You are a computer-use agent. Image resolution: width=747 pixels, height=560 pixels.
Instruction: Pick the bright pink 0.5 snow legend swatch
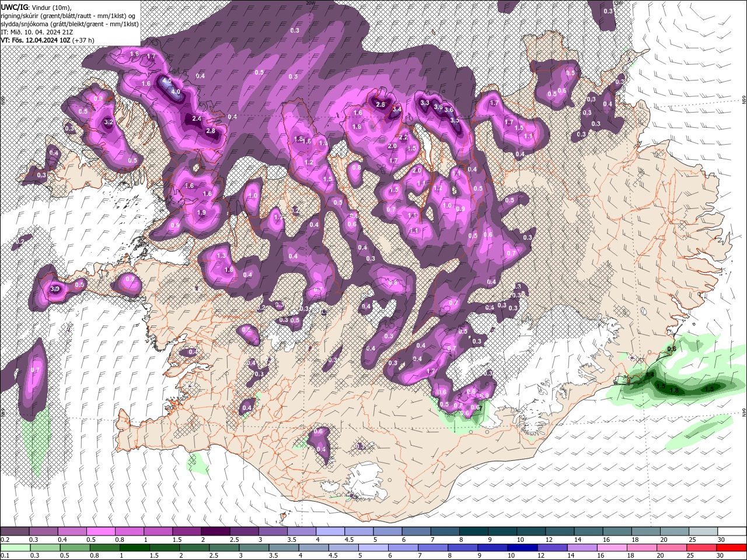[x=100, y=531]
